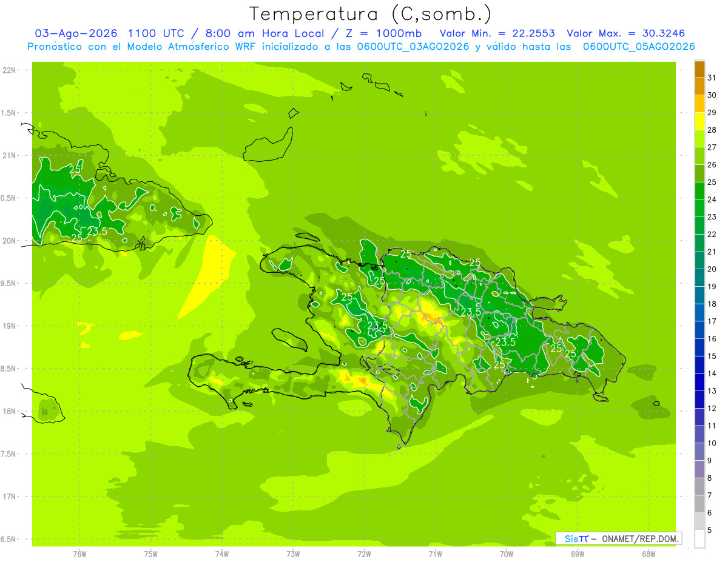Image resolution: width=728 pixels, height=562 pixels.
Task: Click the colorbar label "20"
Action: click(x=712, y=269)
